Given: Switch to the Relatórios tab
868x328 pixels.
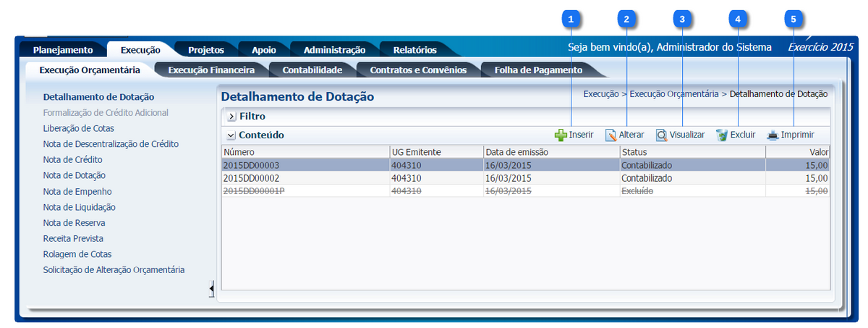Looking at the screenshot, I should [x=414, y=50].
